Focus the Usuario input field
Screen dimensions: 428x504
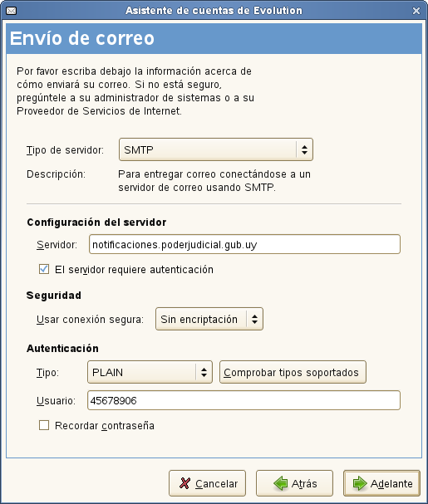[244, 400]
